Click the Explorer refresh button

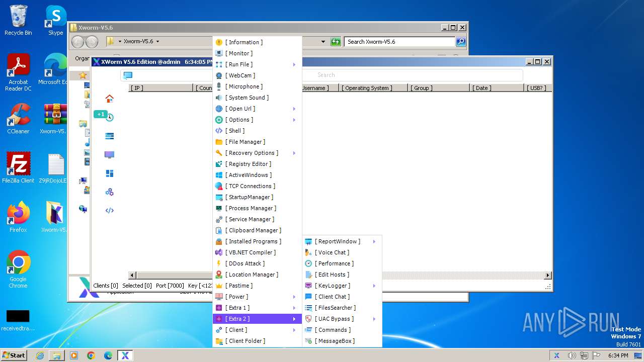coord(336,42)
